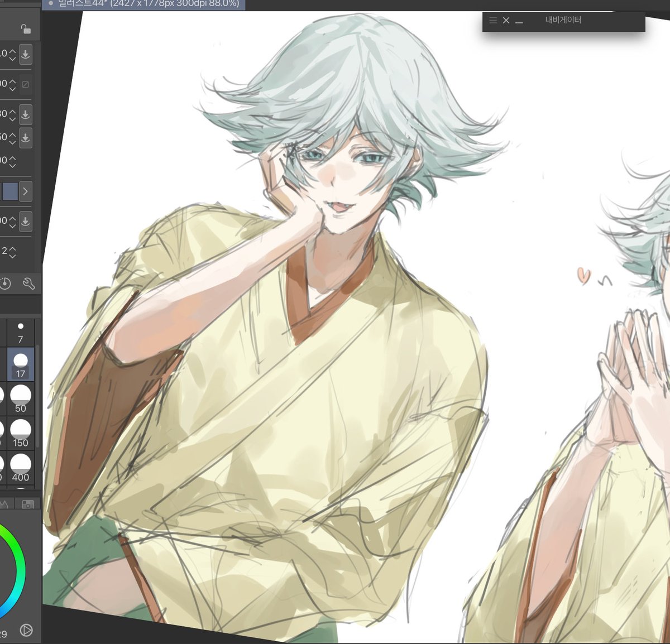This screenshot has height=644, width=670.
Task: Select brush size 7 preset
Action: (21, 332)
